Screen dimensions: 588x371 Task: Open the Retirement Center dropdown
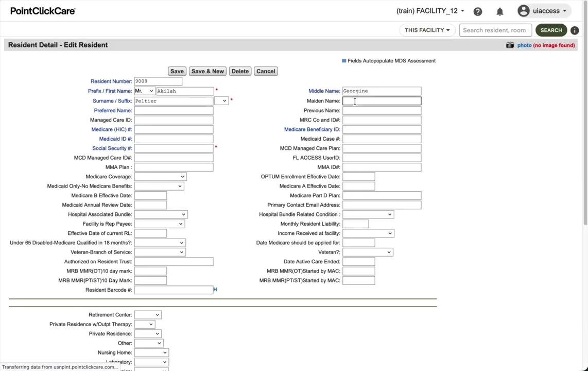tap(148, 315)
